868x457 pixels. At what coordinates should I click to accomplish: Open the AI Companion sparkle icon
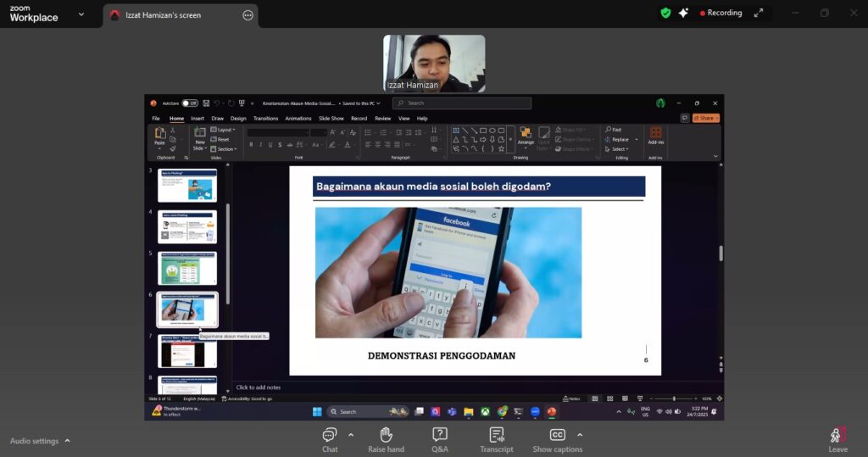[x=683, y=13]
